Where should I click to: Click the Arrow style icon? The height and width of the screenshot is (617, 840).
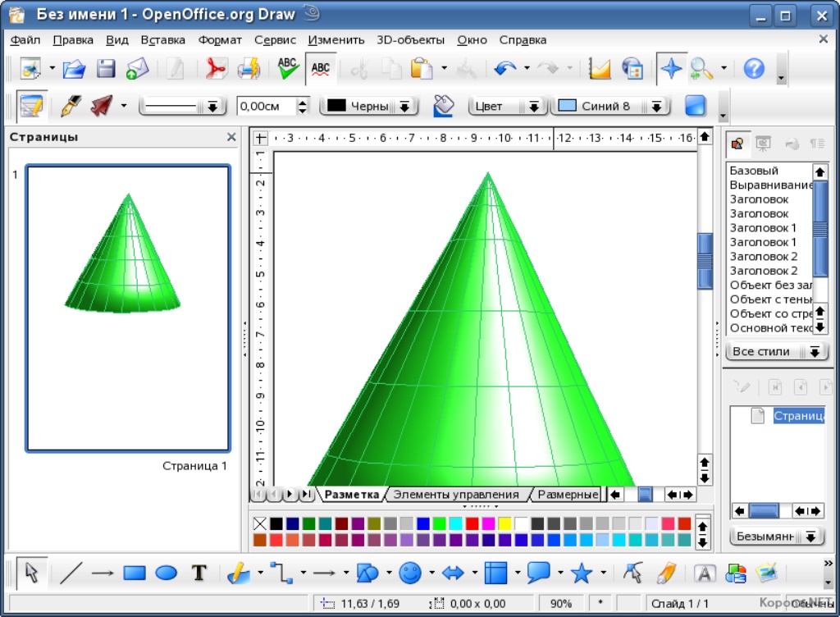(102, 106)
